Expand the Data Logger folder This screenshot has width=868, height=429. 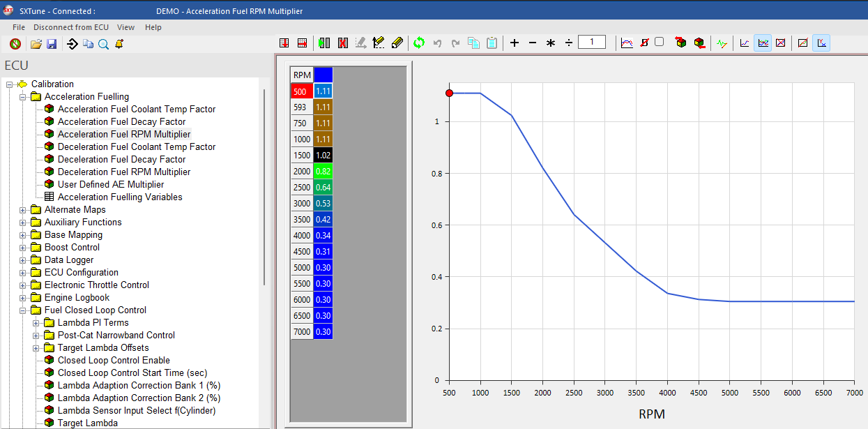[x=23, y=260]
